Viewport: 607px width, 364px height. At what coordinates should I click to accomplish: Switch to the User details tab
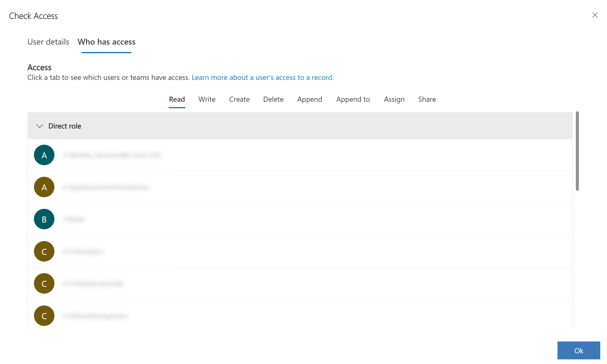point(48,42)
